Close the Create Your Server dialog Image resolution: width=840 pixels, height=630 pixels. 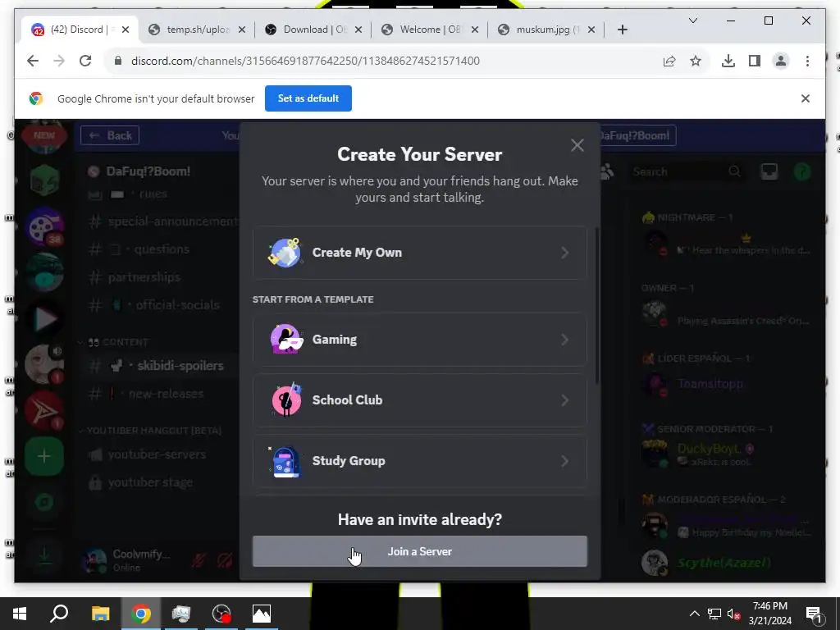pyautogui.click(x=577, y=145)
